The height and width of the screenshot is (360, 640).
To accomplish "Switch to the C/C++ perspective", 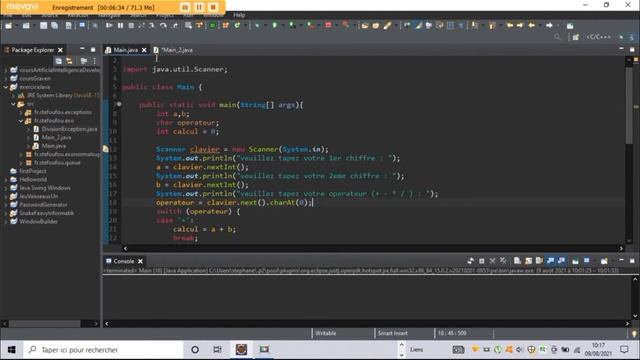I will 598,37.
